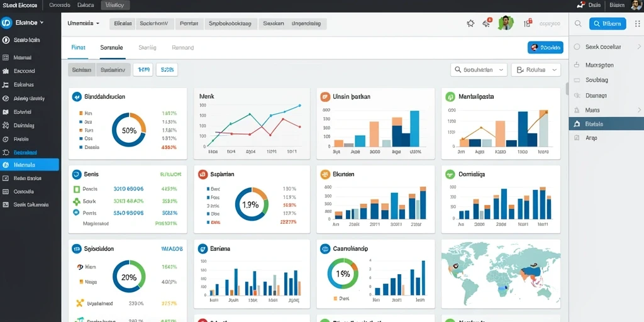Screen dimensions: 644x322
Task: Expand the Soubuhanlen search dropdown
Action: 479,70
